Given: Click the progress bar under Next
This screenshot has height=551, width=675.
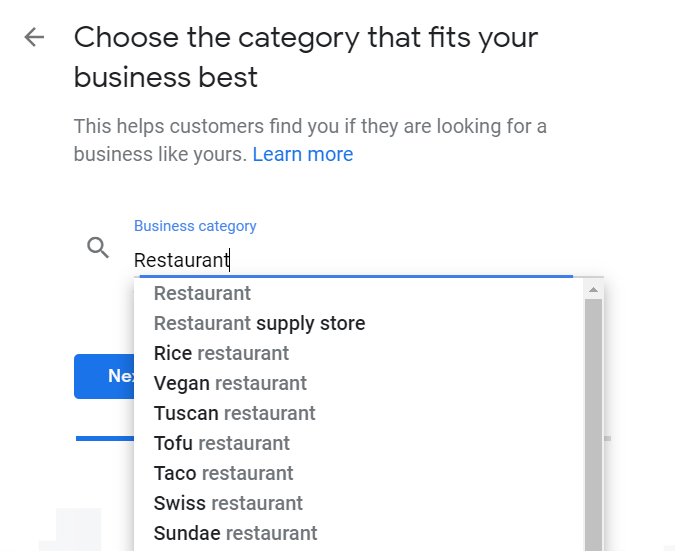Looking at the screenshot, I should click(104, 438).
